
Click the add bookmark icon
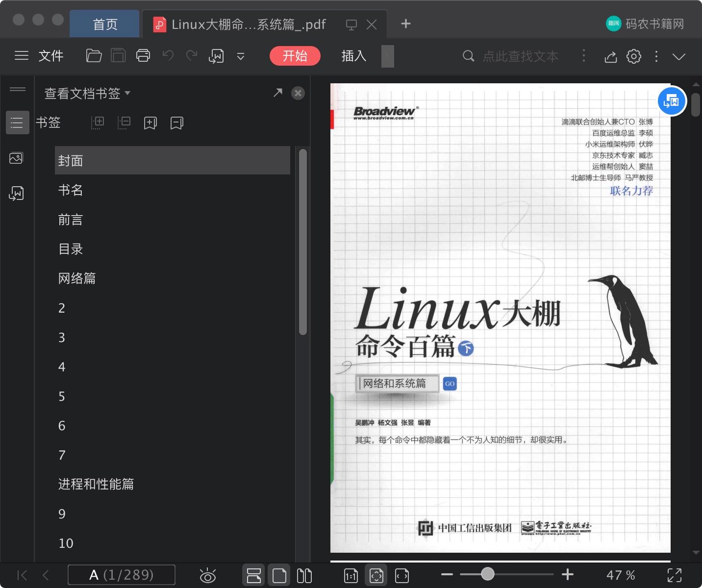click(150, 123)
